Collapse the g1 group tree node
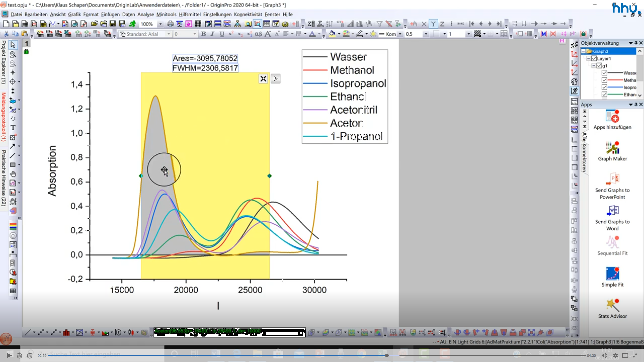Image resolution: width=644 pixels, height=362 pixels. click(x=594, y=66)
